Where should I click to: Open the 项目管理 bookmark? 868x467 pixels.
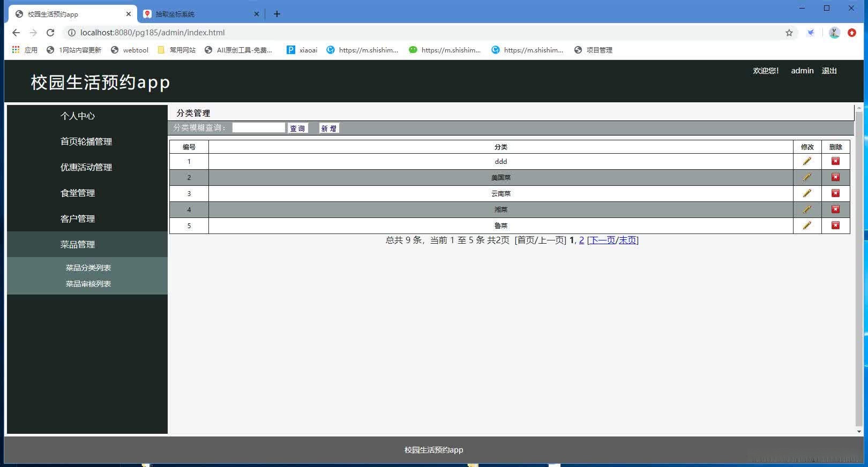(593, 50)
